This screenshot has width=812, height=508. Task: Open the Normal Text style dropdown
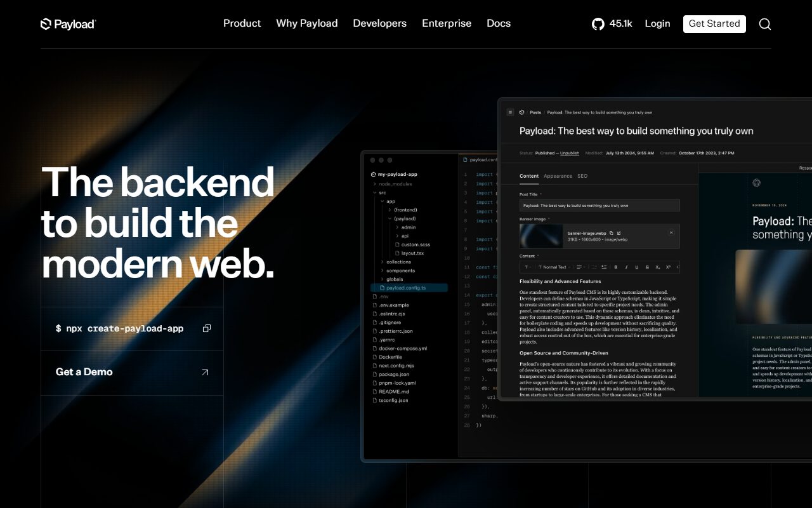554,267
